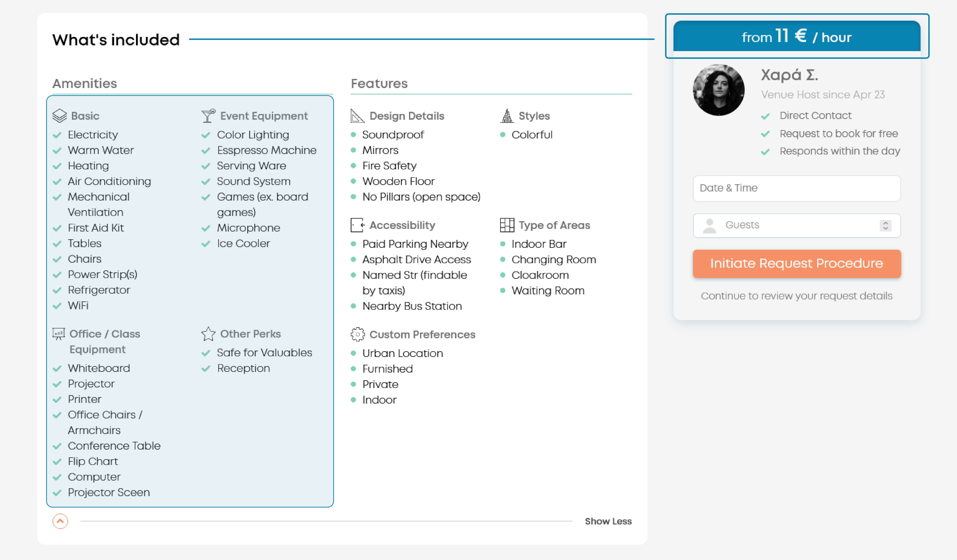Click the Custom Preferences gear icon
Viewport: 957px width, 560px height.
pyautogui.click(x=357, y=334)
